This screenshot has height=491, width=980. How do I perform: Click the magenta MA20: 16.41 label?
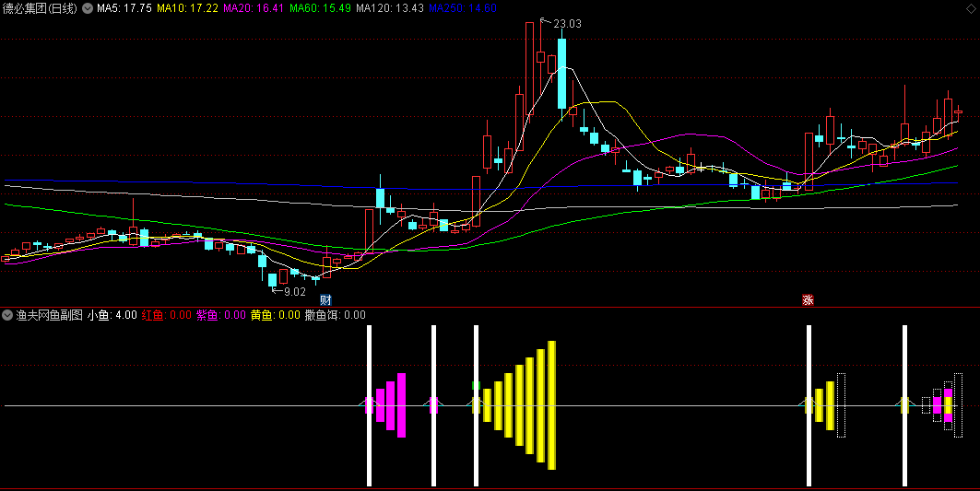click(x=254, y=8)
